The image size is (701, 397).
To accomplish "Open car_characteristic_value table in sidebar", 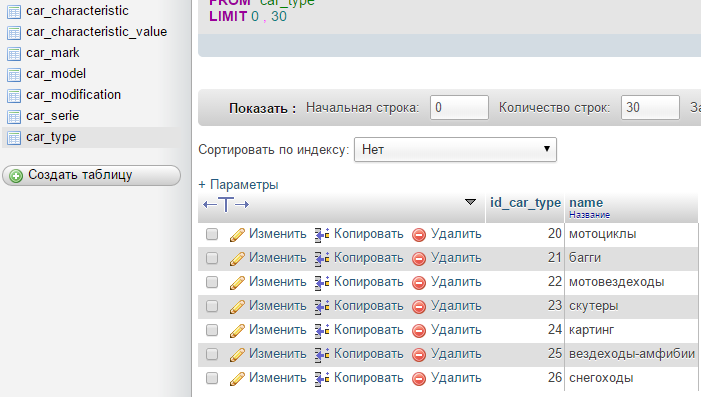I will point(97,32).
